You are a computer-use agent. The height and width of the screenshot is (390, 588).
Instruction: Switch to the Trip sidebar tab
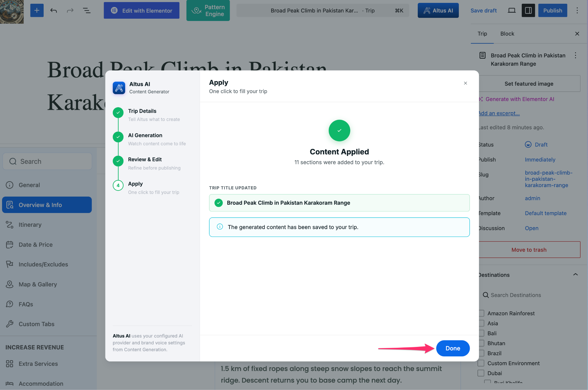(x=482, y=34)
